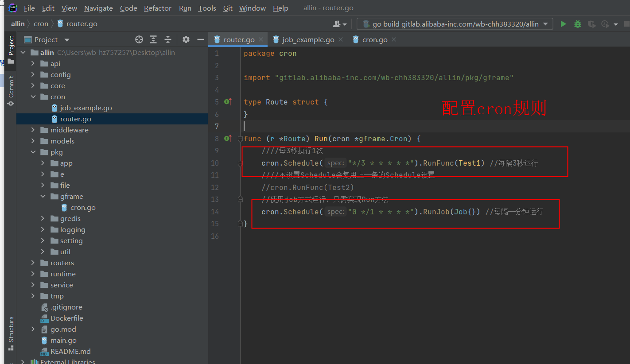The width and height of the screenshot is (630, 364).
Task: Click Select Opened File crosshair icon
Action: tap(139, 39)
